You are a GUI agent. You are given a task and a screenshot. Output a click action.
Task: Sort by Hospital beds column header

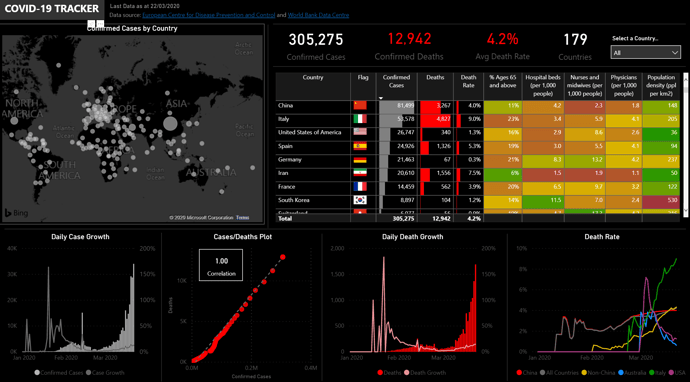point(543,85)
